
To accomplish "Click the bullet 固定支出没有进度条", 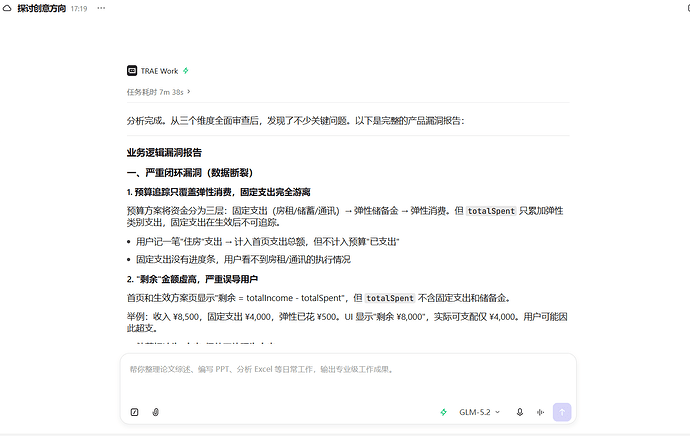I will [x=243, y=260].
